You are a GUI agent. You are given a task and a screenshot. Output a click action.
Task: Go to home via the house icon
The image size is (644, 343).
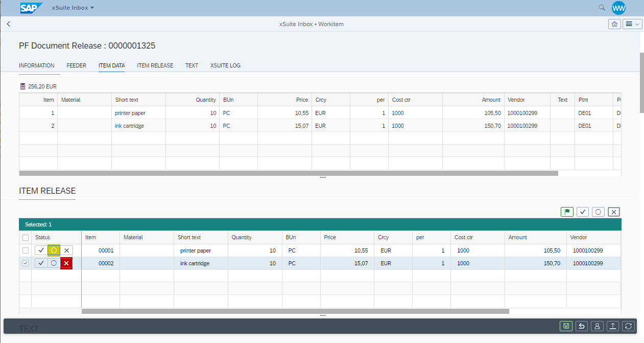coord(614,24)
